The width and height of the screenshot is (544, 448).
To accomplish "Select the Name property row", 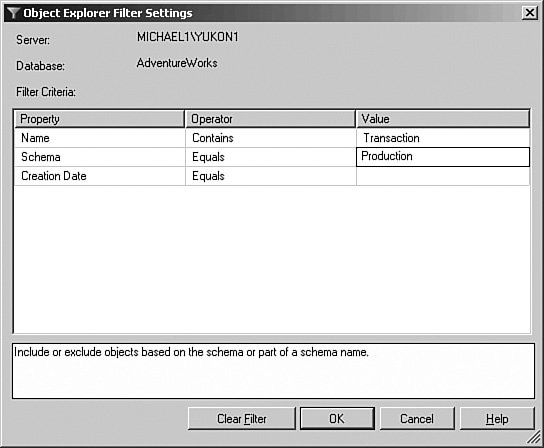I will click(100, 138).
